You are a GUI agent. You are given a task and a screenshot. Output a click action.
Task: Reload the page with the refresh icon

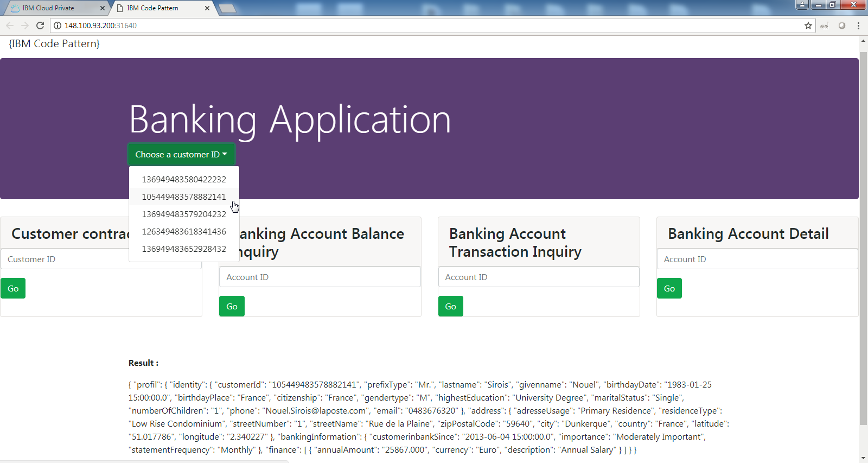pyautogui.click(x=40, y=26)
